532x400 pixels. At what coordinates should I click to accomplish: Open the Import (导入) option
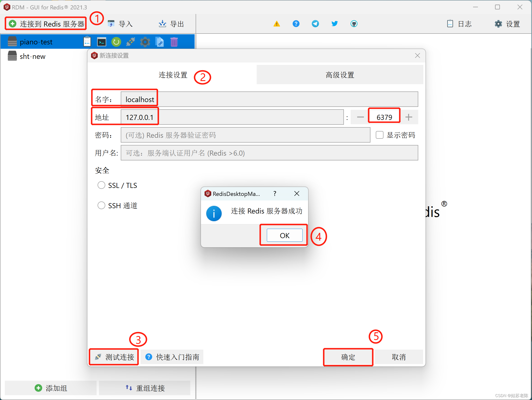click(120, 24)
